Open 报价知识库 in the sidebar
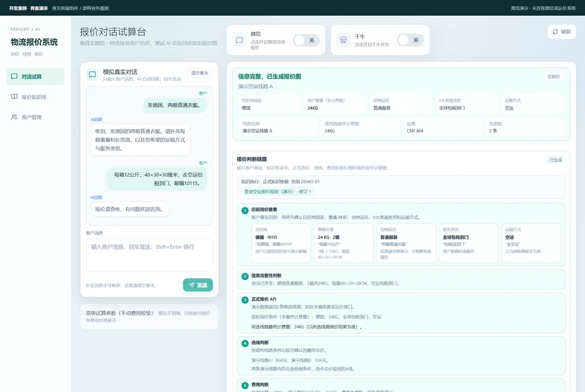The image size is (585, 392). (x=35, y=97)
